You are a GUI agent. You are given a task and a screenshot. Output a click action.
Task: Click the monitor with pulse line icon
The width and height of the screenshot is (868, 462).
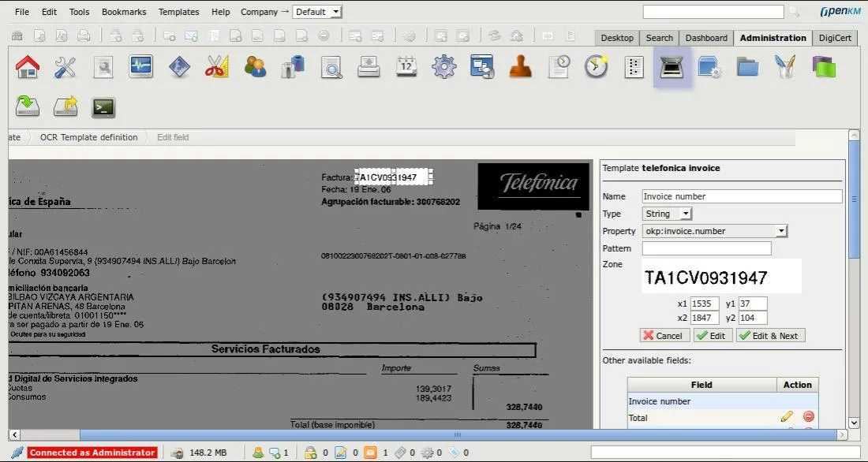pos(140,66)
